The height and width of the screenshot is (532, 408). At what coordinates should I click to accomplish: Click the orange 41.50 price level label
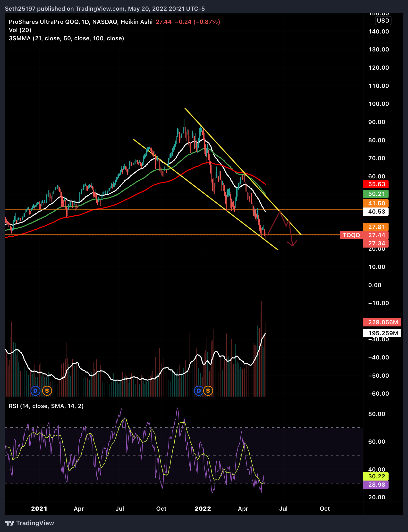376,203
